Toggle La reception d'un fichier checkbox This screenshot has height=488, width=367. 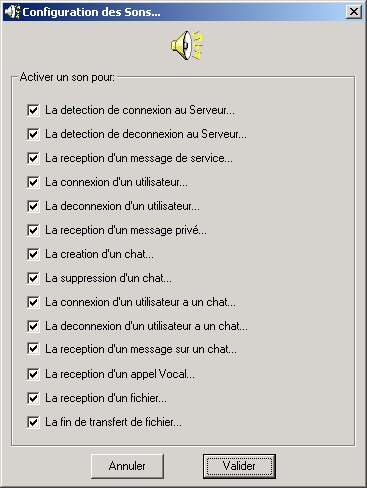[x=33, y=398]
